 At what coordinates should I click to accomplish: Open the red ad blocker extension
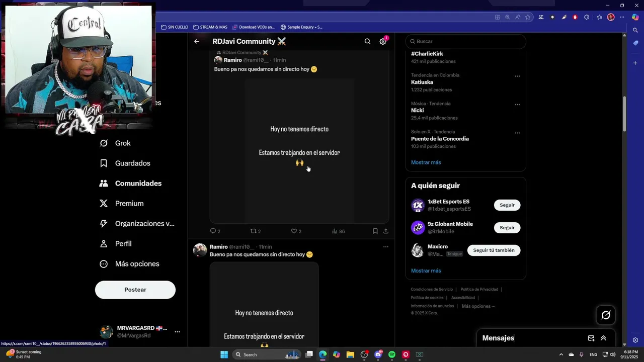click(x=575, y=17)
